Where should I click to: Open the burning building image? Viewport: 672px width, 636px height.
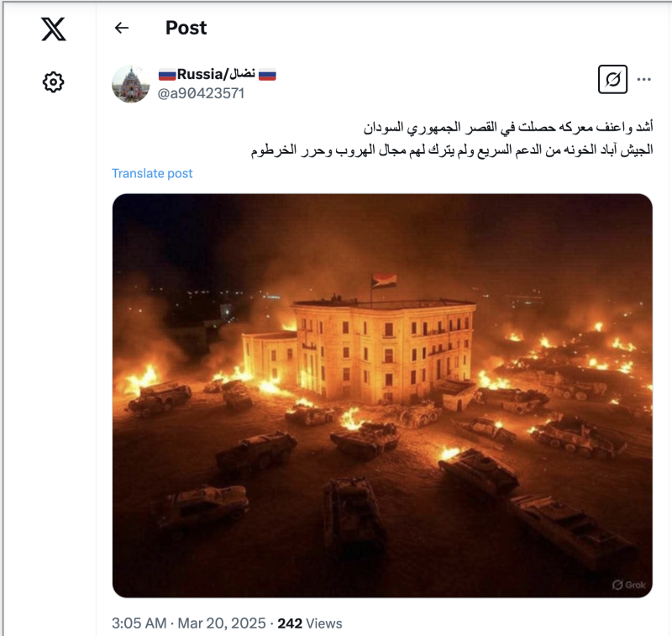[382, 396]
